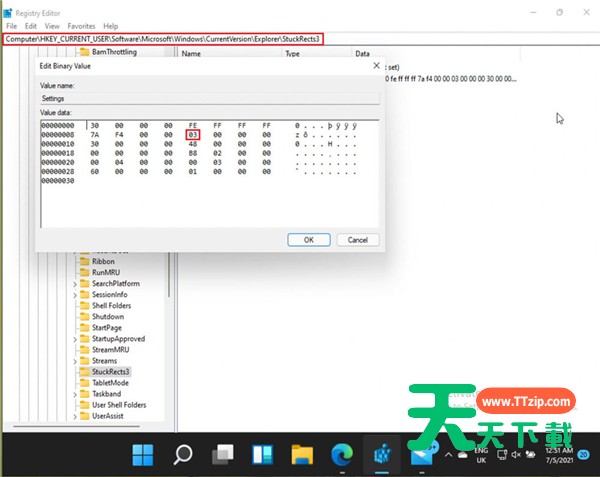
Task: Open the taskbar Search icon
Action: coord(183,456)
